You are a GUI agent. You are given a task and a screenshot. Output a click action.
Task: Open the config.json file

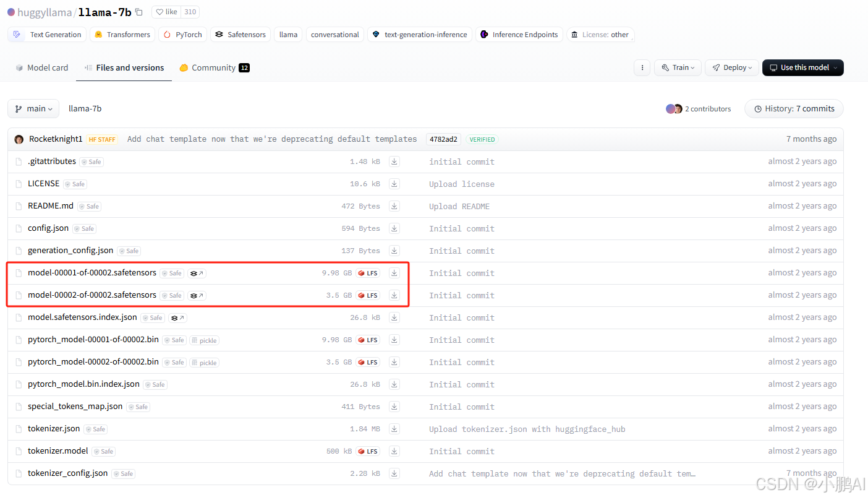48,228
